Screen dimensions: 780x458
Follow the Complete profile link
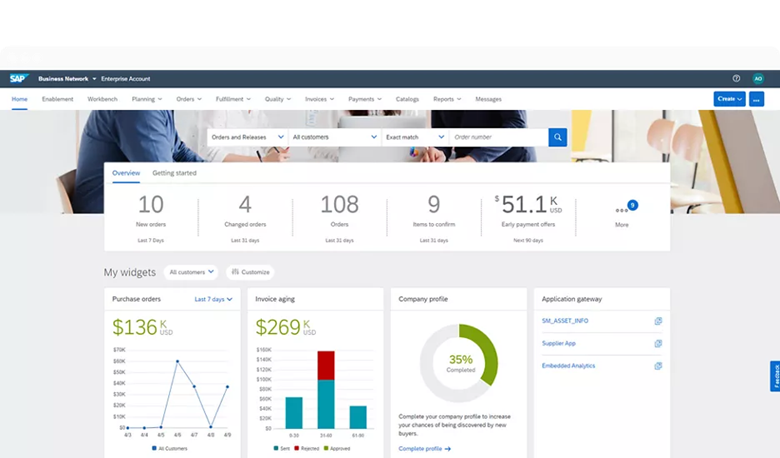[x=424, y=449]
